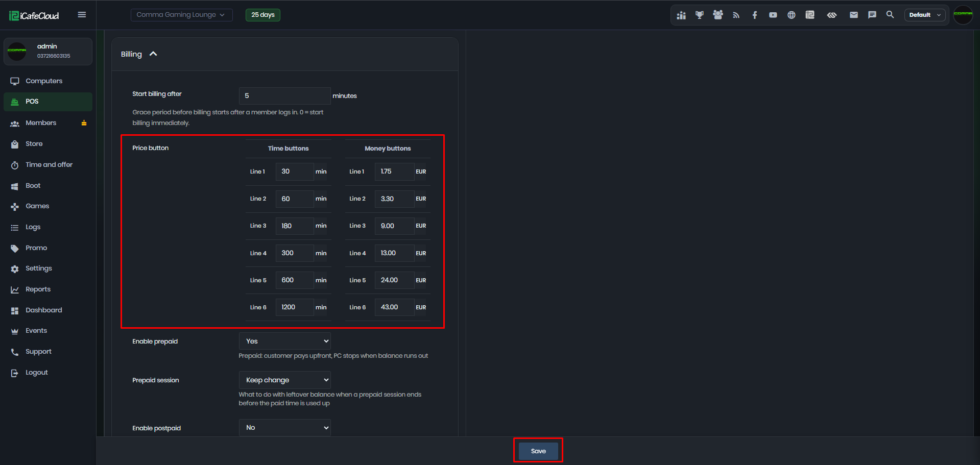Open the Enable postpaid dropdown
Viewport: 980px width, 465px height.
coord(284,428)
